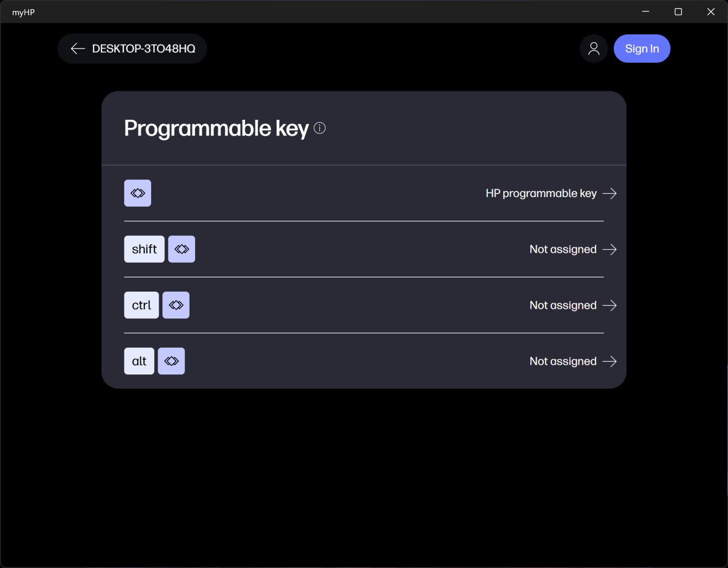Screen dimensions: 728x568
Task: Click the alt key badge
Action: coord(139,361)
